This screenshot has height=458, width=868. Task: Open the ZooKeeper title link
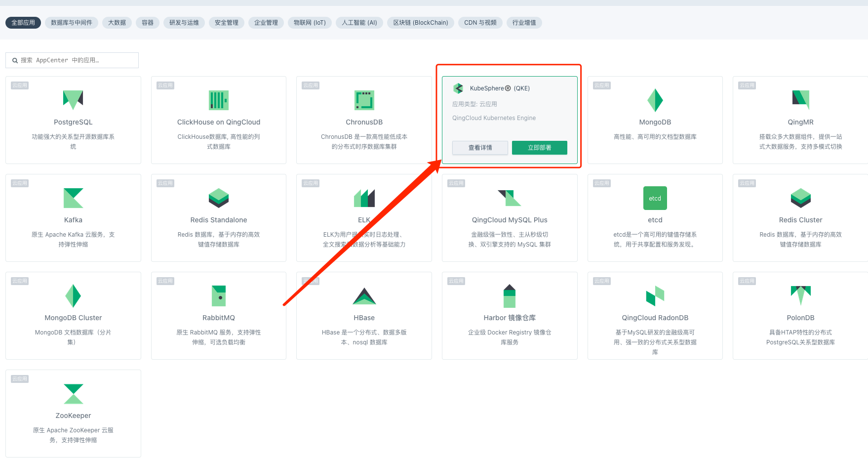tap(73, 416)
